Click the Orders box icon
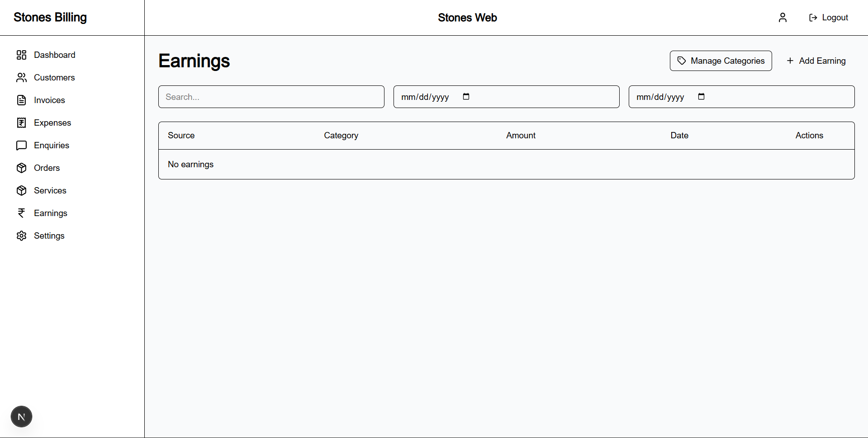868x438 pixels. (x=21, y=168)
